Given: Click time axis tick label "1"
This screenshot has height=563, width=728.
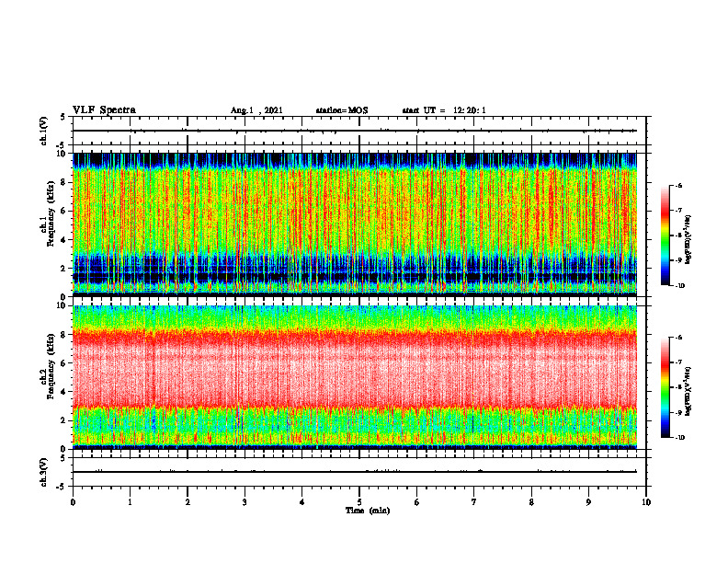Looking at the screenshot, I should [130, 502].
